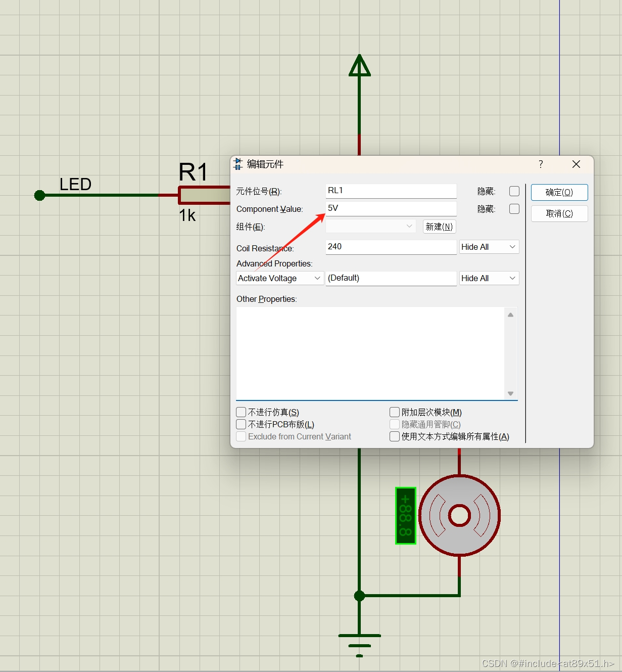Click the wire junction dot near the motor
622x672 pixels.
(359, 596)
